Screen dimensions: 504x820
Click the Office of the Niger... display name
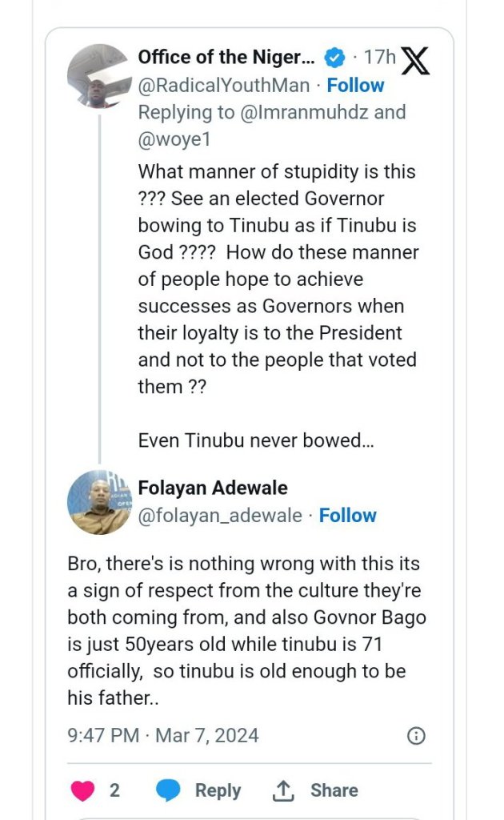pyautogui.click(x=227, y=58)
